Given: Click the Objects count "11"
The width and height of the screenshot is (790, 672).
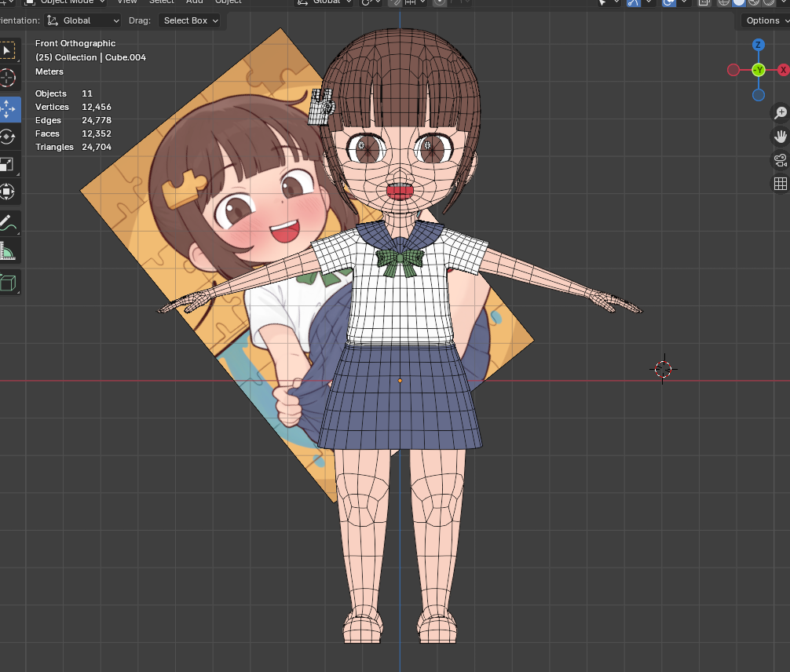Looking at the screenshot, I should (x=87, y=93).
